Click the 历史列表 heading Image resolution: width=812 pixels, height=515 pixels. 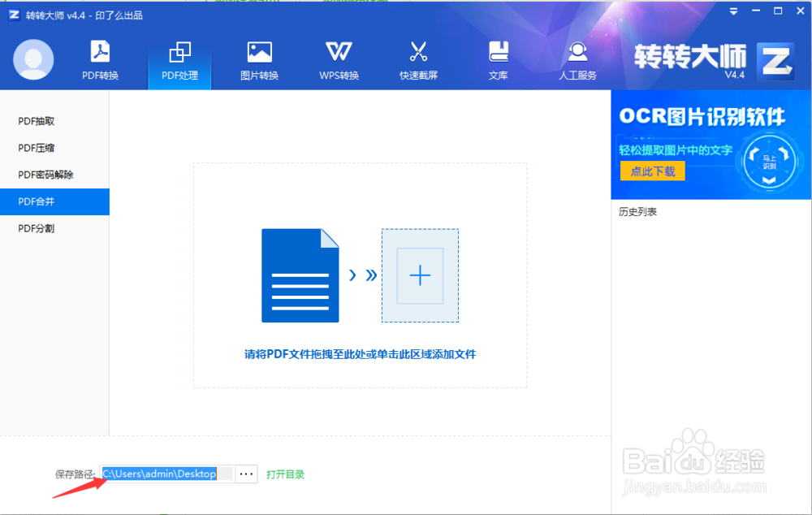tap(637, 212)
